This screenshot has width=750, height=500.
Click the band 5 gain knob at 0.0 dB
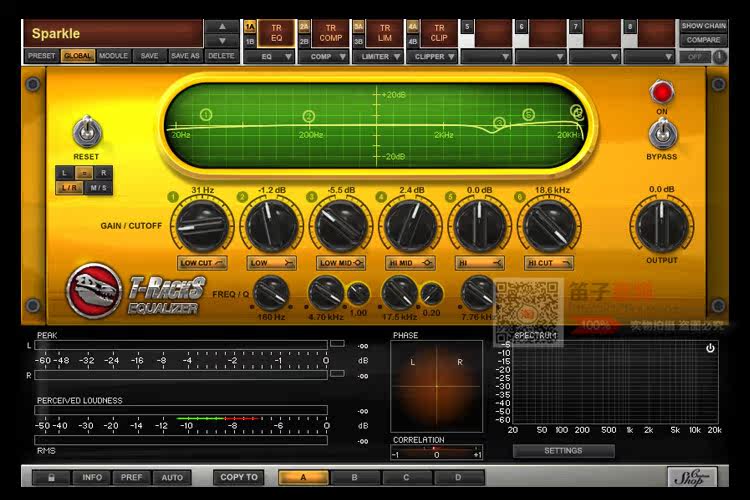479,226
